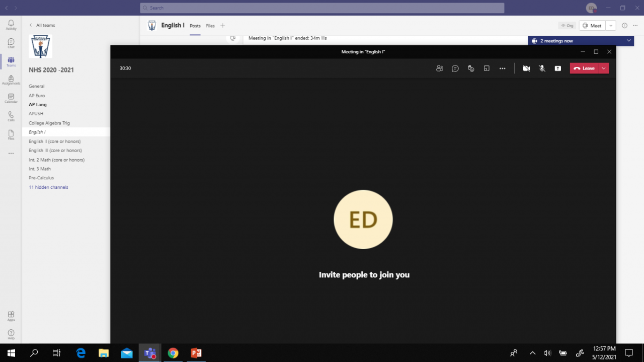Open the Windows Start menu

pos(11,353)
